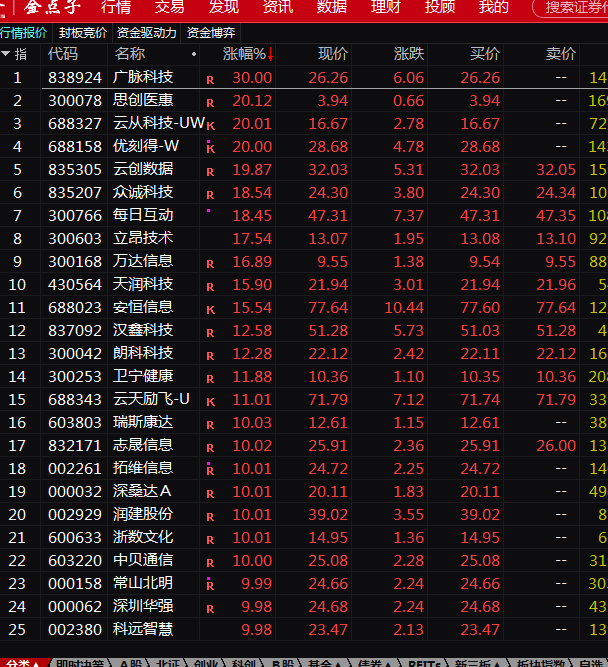
Task: Select stock code 300766
Action: click(x=75, y=215)
